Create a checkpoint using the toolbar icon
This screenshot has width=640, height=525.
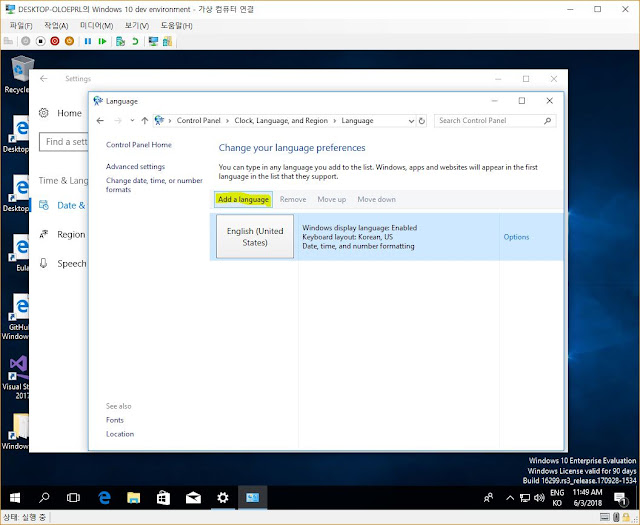[x=120, y=41]
